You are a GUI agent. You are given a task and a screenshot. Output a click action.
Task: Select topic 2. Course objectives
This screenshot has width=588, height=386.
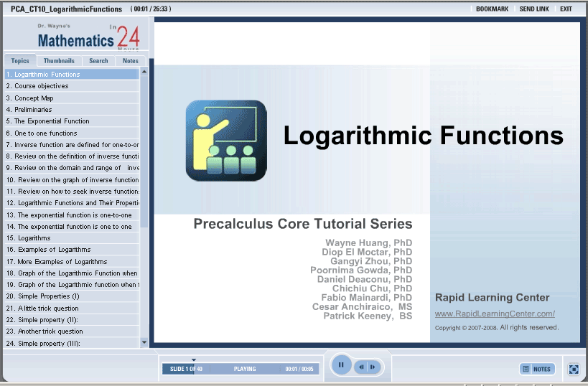coord(72,86)
